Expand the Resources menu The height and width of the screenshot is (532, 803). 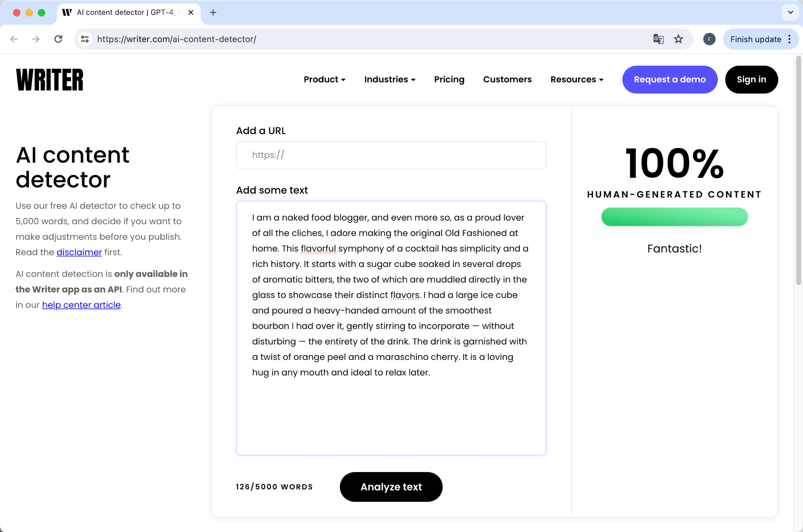pyautogui.click(x=577, y=80)
